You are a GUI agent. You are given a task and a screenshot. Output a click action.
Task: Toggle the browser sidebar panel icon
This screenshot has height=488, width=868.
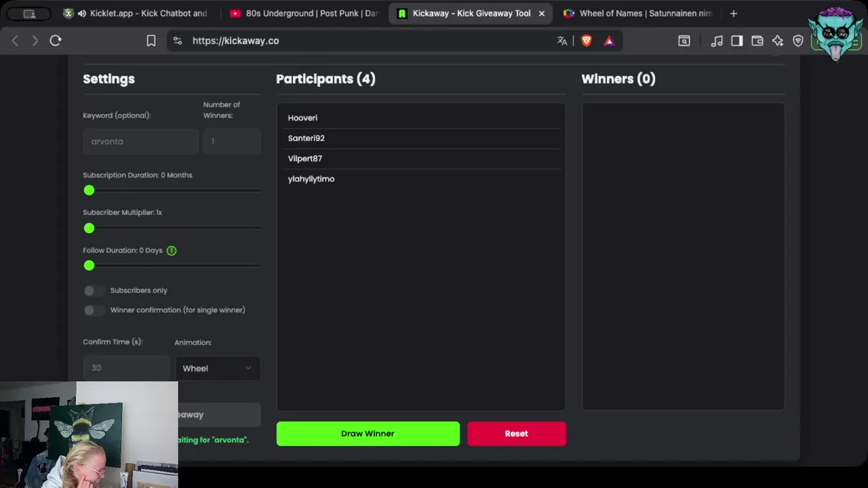pos(737,41)
